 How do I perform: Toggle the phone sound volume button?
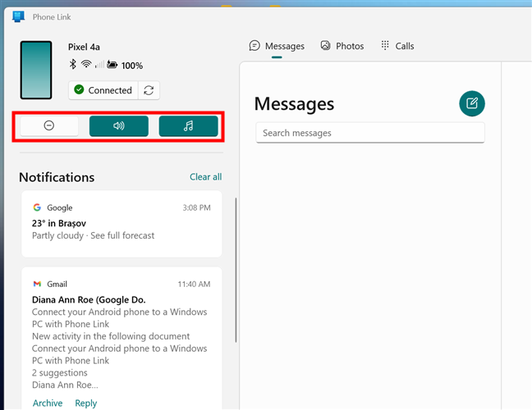(119, 126)
